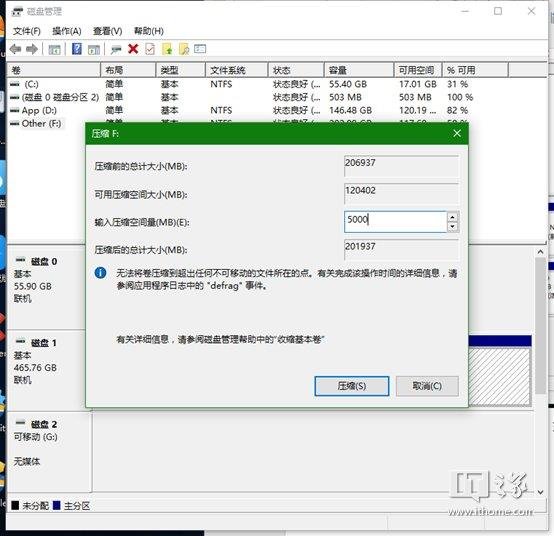Open the 查看(V) menu
The width and height of the screenshot is (554, 536).
(x=107, y=31)
